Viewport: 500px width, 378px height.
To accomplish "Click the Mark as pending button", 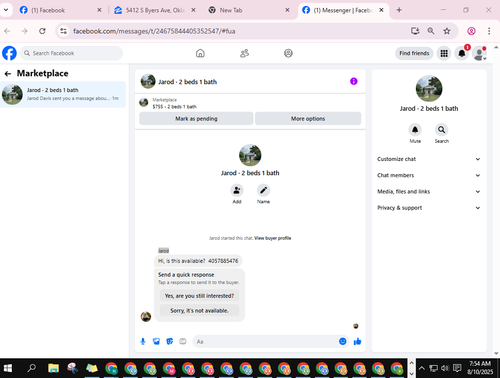I will pos(196,119).
